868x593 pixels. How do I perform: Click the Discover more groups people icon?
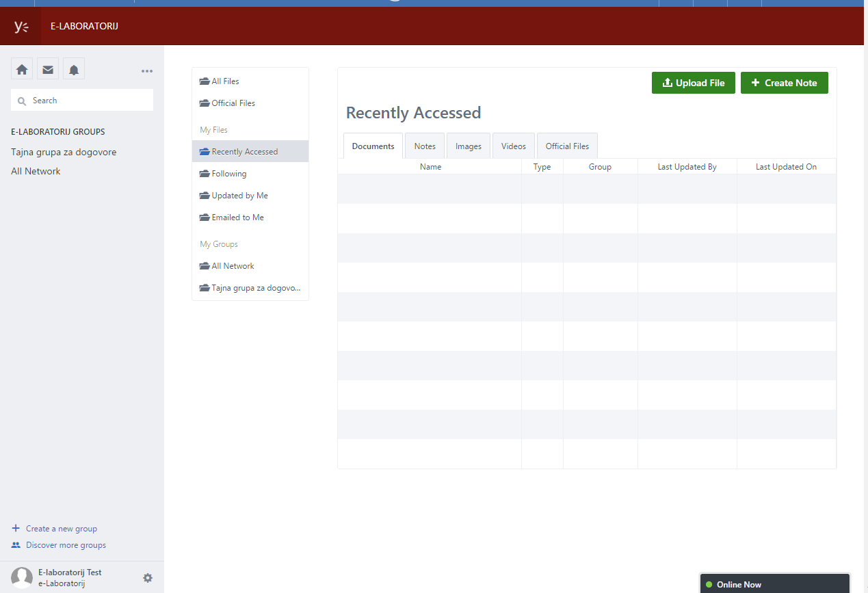[16, 545]
